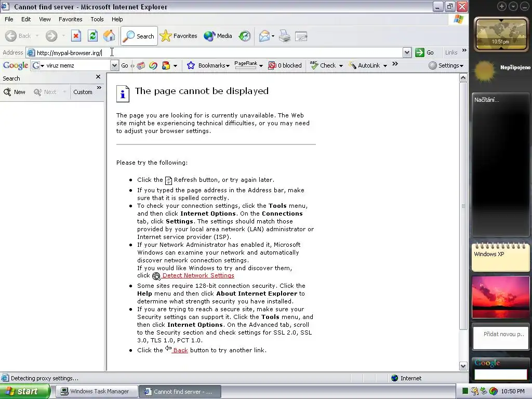This screenshot has width=532, height=399.
Task: Open the Media toolbar button
Action: (218, 36)
